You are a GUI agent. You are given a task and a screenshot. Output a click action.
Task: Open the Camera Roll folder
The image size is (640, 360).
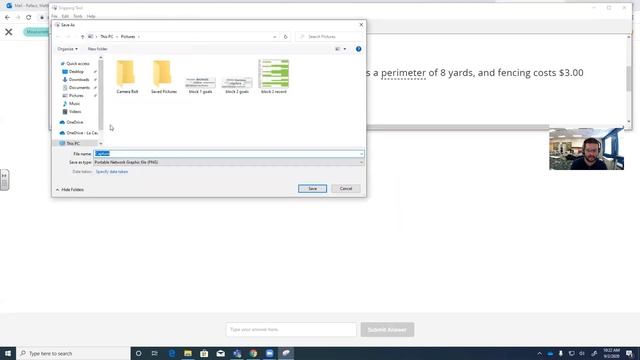[x=127, y=77]
